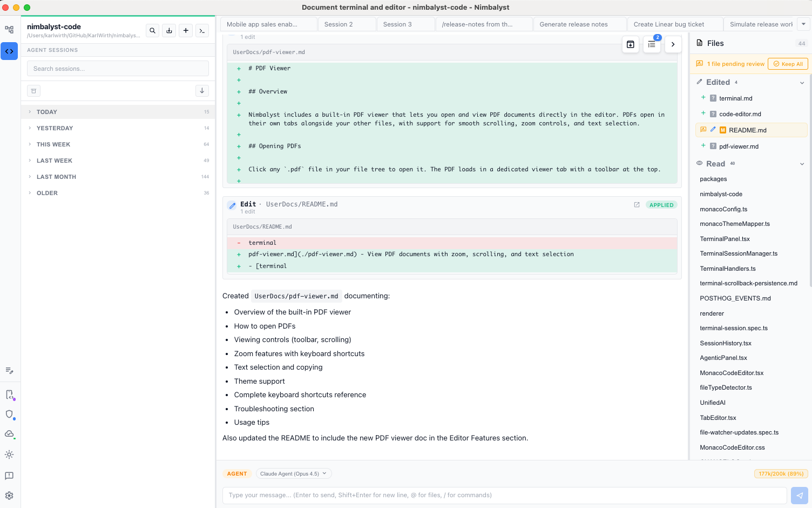The image size is (812, 508).
Task: Click 1 file pending review label
Action: point(735,64)
